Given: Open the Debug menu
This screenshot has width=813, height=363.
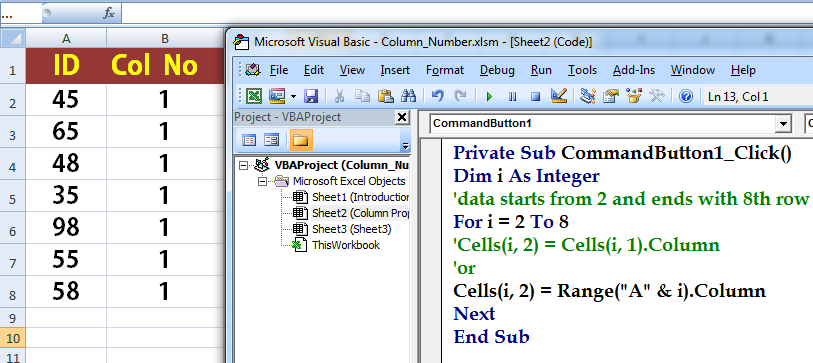Looking at the screenshot, I should point(497,70).
